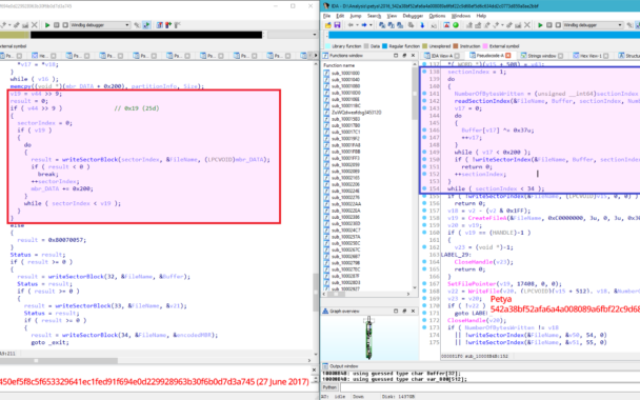Click the X cancel icon in left toolbar

point(34,25)
